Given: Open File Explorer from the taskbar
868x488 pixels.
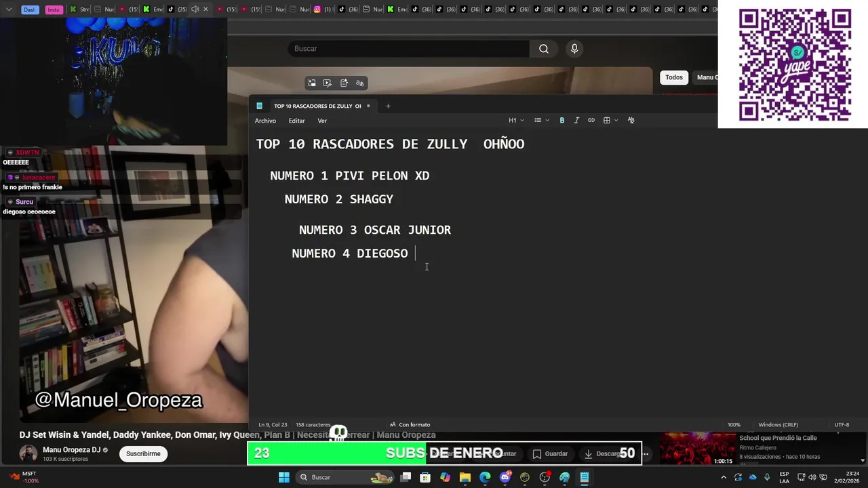Looking at the screenshot, I should [465, 477].
